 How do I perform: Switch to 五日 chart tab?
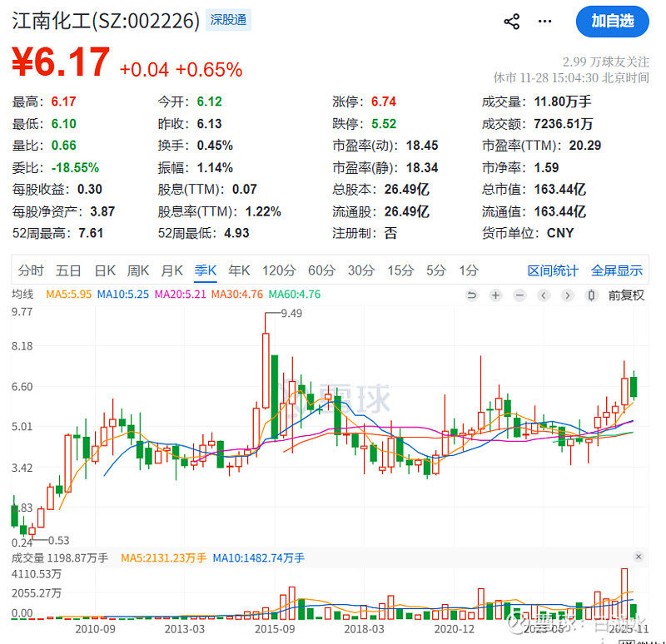(x=68, y=270)
